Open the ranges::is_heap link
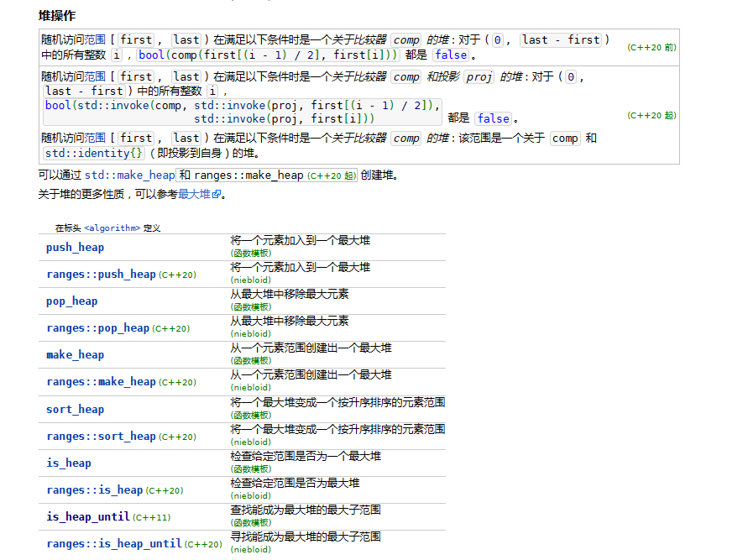The height and width of the screenshot is (560, 748). 95,489
